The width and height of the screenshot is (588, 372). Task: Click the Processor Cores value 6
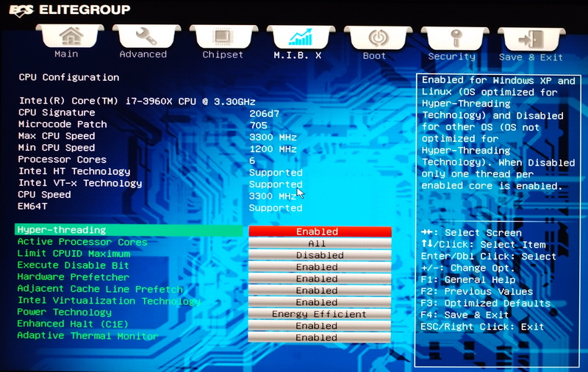click(252, 161)
